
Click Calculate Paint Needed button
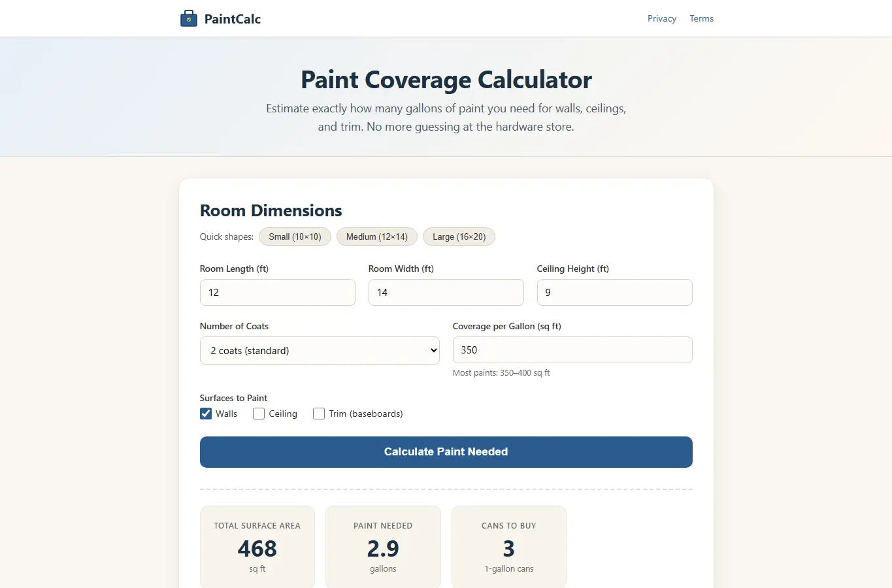446,452
